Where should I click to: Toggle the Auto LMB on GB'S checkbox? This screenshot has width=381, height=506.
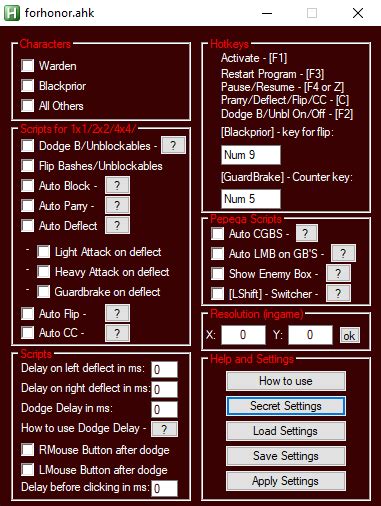coord(218,254)
